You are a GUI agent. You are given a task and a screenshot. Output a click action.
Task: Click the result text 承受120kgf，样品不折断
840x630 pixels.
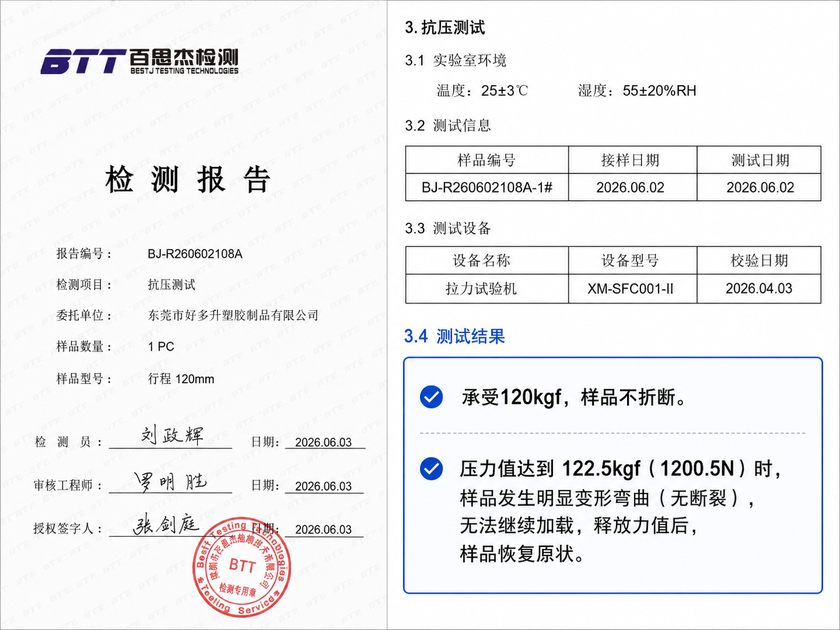coord(574,397)
